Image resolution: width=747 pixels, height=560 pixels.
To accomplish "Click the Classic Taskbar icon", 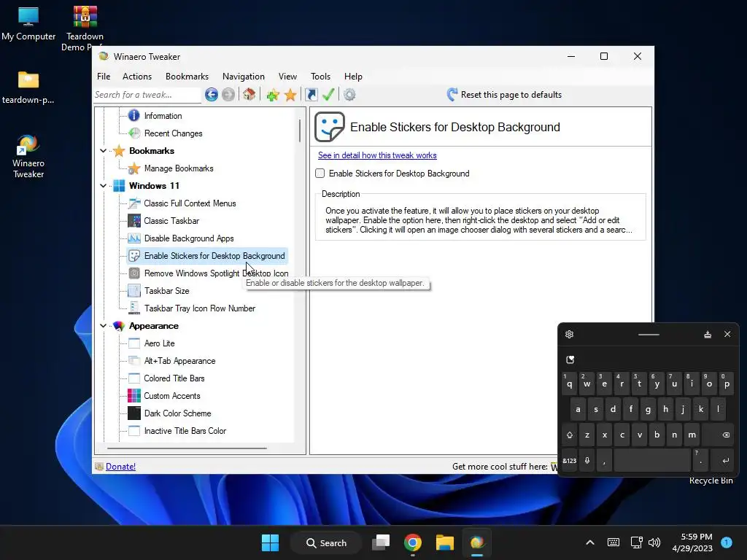I will coord(134,221).
